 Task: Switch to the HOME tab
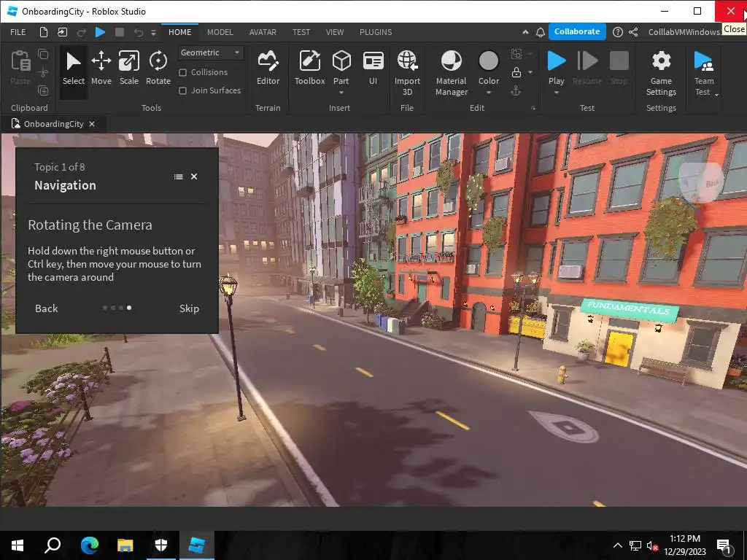tap(179, 32)
